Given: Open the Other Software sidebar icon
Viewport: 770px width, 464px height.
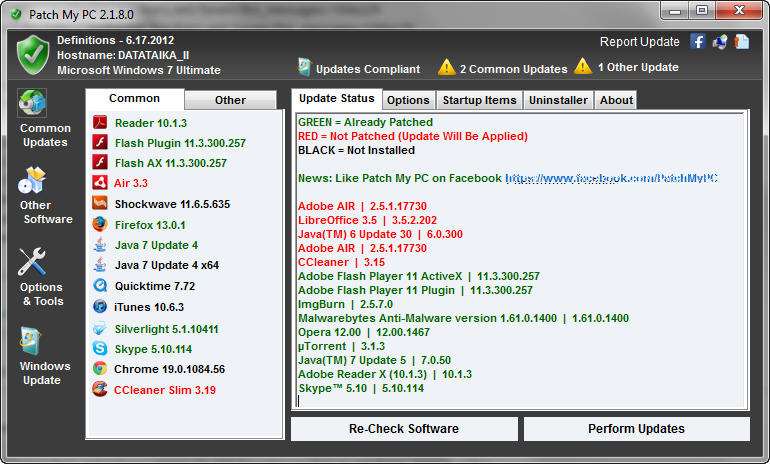Looking at the screenshot, I should pyautogui.click(x=32, y=180).
